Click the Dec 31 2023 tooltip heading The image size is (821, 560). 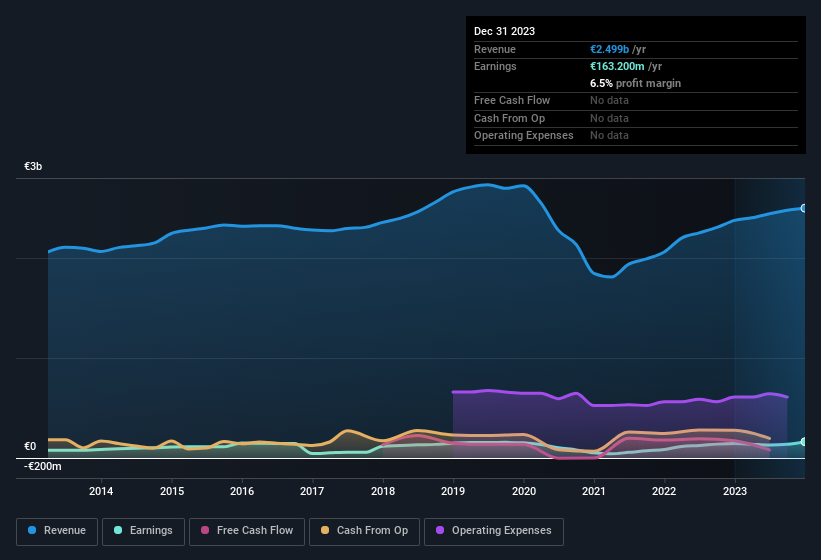coord(504,31)
